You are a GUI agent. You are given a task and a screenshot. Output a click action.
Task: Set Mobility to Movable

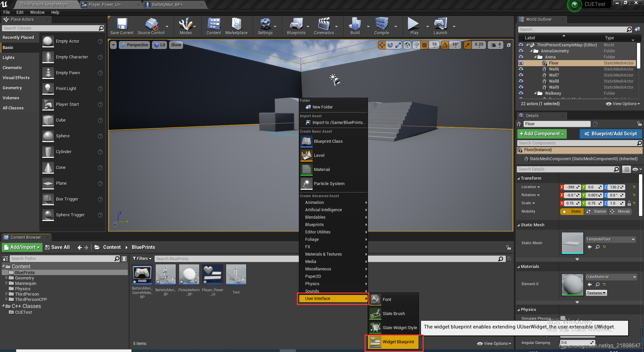pyautogui.click(x=620, y=211)
